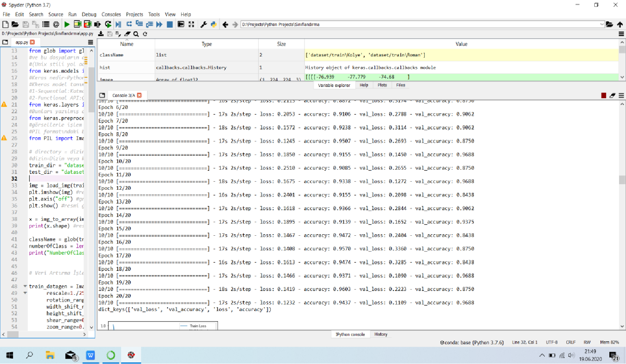626x364 pixels.
Task: Debug step return icon
Action: click(149, 24)
